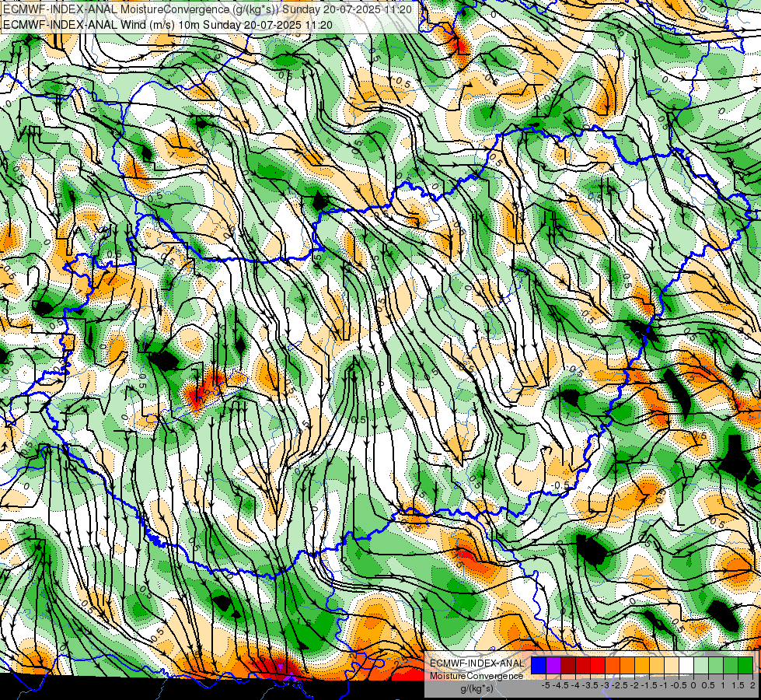Click the light orange swatch between -1.5 and -1
The height and width of the screenshot is (700, 761).
coord(657,665)
